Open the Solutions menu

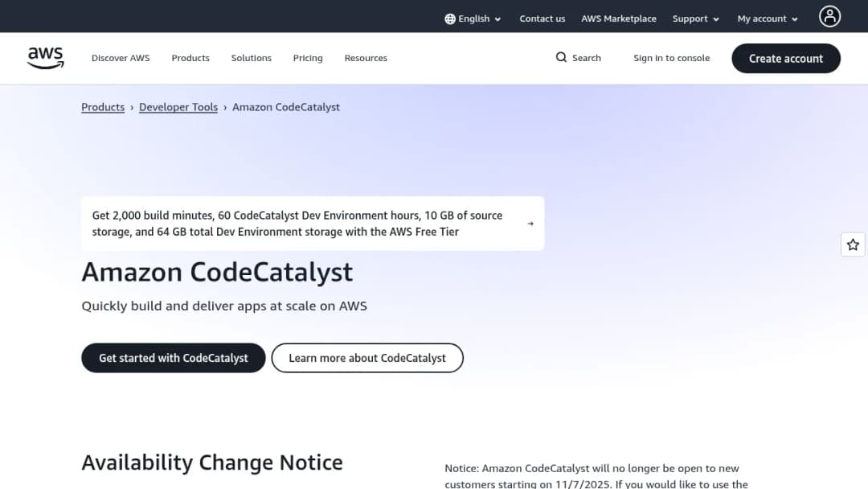(x=252, y=58)
